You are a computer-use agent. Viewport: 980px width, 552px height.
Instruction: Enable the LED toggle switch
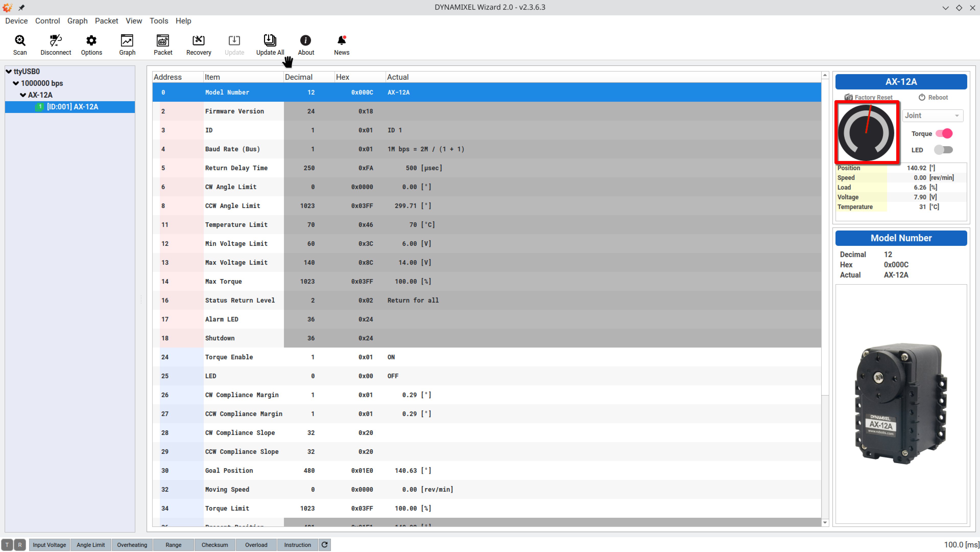coord(943,150)
